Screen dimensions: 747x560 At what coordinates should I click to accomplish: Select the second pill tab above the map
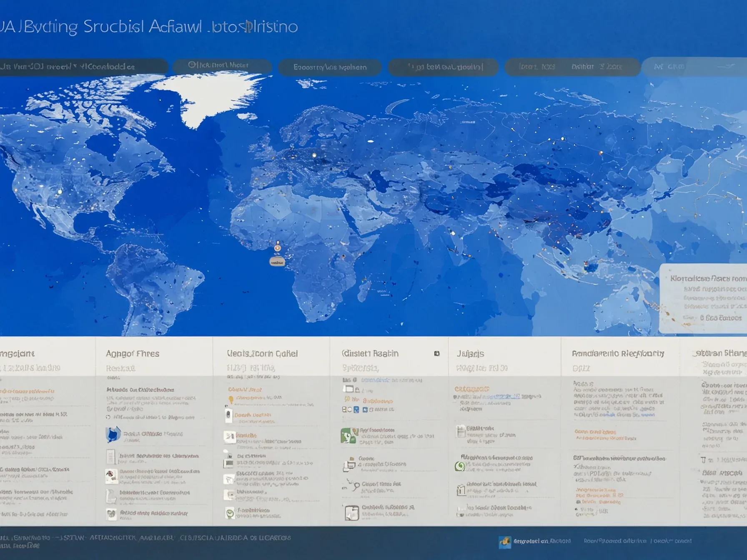coord(222,66)
